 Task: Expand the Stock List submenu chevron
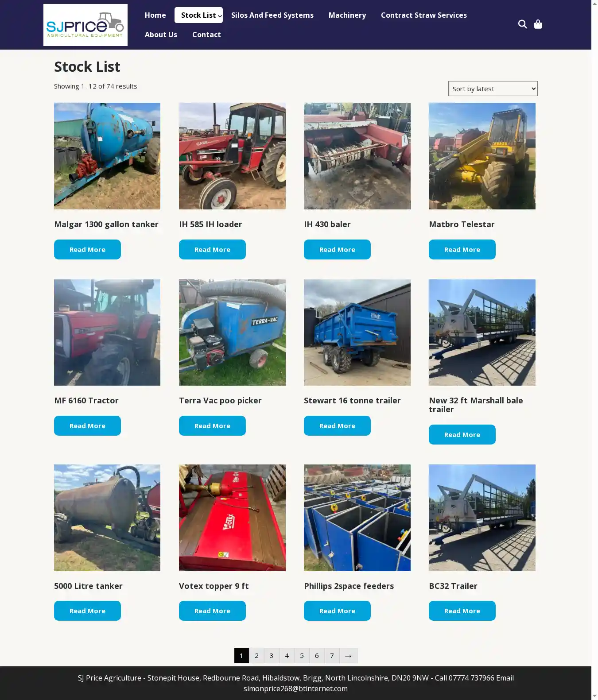(x=220, y=16)
